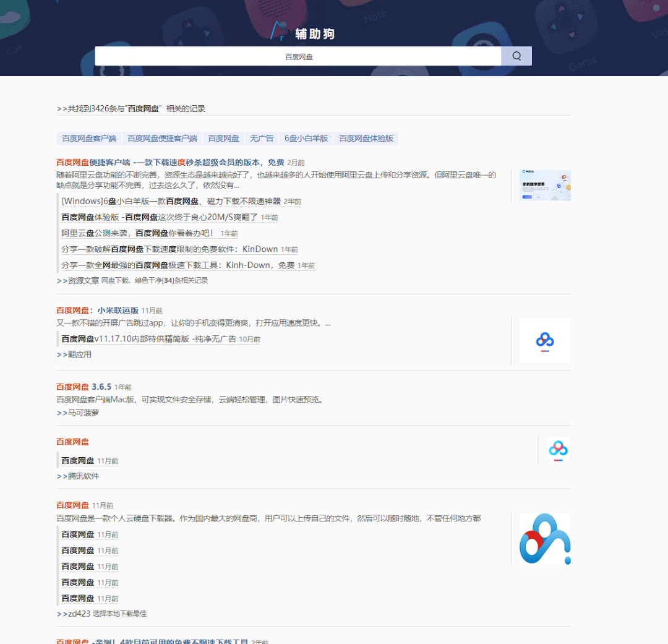Open result 百度网盘：小米联运版
The width and height of the screenshot is (668, 644).
[97, 311]
